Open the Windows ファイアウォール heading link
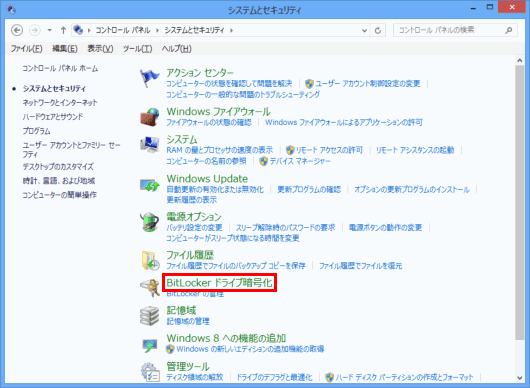 pyautogui.click(x=218, y=112)
